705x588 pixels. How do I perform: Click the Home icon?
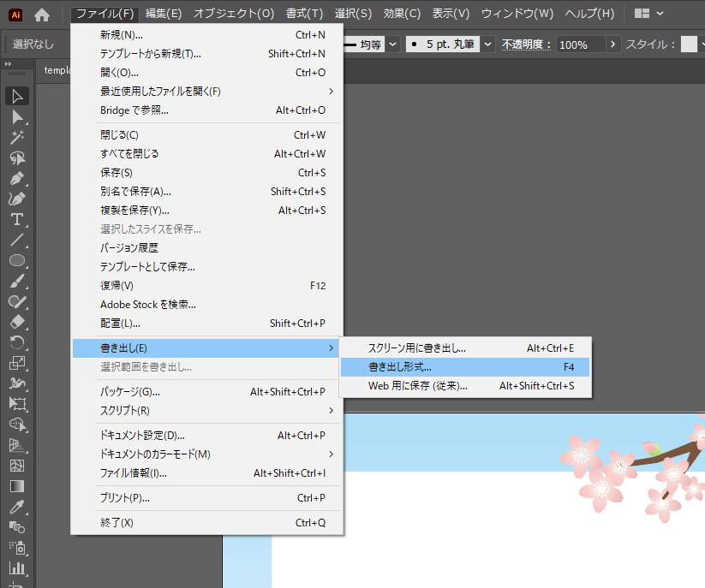click(x=42, y=15)
